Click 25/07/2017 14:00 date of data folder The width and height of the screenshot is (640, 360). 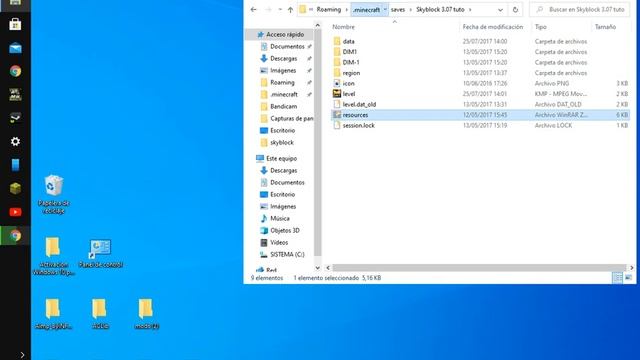click(x=484, y=41)
